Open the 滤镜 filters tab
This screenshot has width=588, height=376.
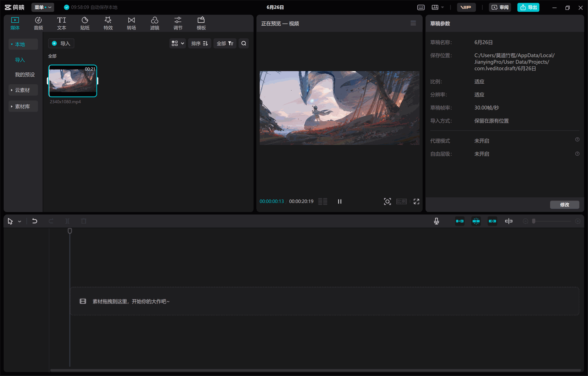click(x=155, y=23)
